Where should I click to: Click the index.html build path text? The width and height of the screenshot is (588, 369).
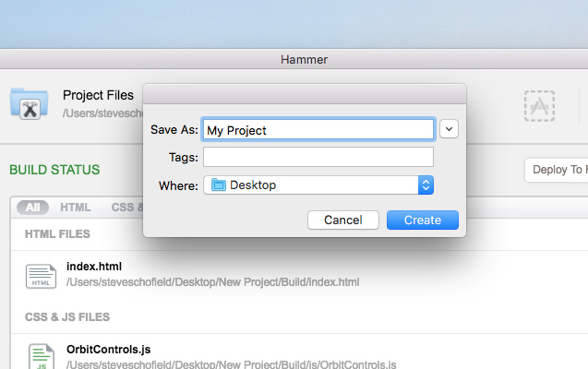point(212,282)
